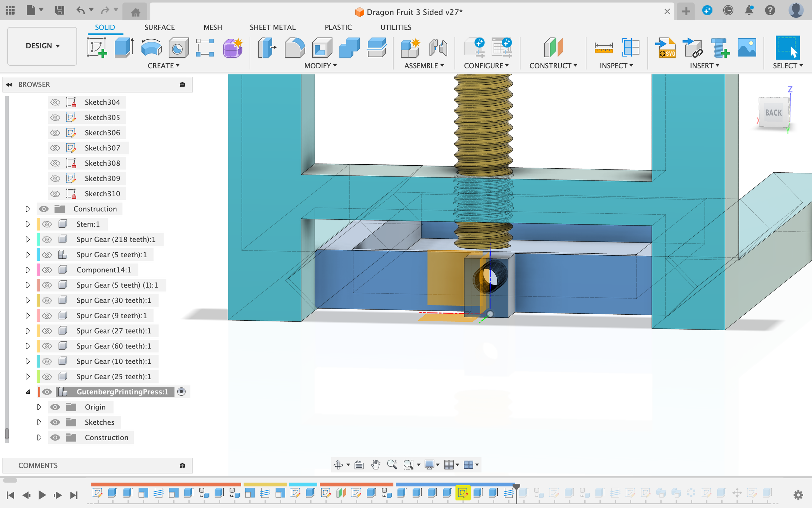Toggle visibility of Sketch307

(55, 148)
